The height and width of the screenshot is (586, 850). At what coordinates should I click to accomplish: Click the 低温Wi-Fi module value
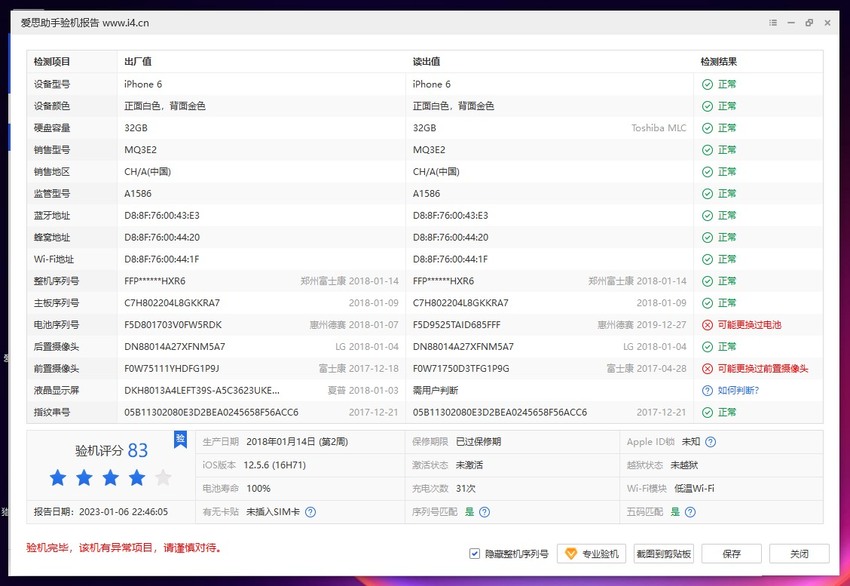coord(694,488)
